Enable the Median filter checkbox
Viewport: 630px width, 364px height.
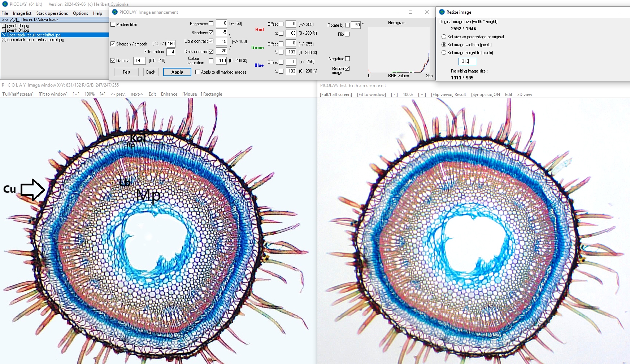113,25
